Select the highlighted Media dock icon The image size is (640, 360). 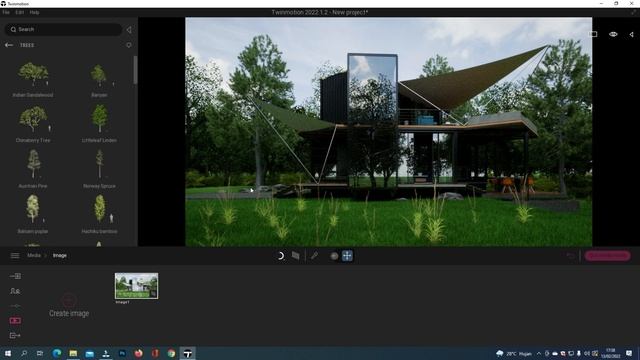[x=15, y=320]
